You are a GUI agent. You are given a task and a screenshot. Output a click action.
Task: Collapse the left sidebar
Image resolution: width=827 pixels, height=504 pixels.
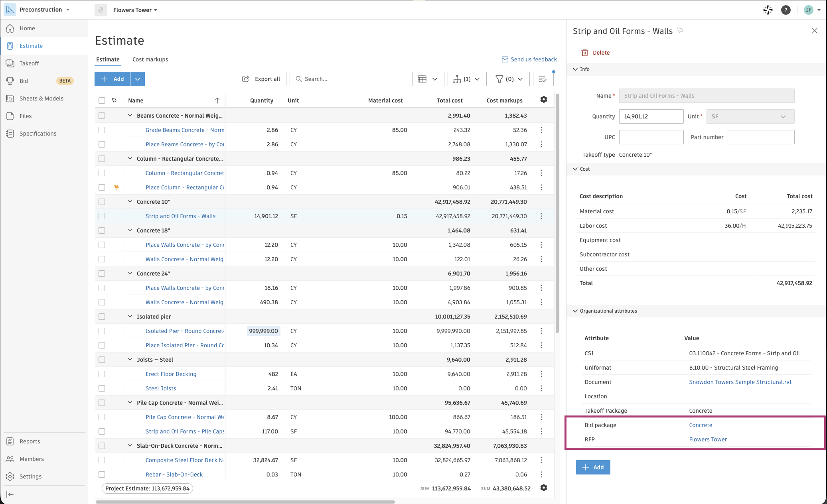(10, 494)
